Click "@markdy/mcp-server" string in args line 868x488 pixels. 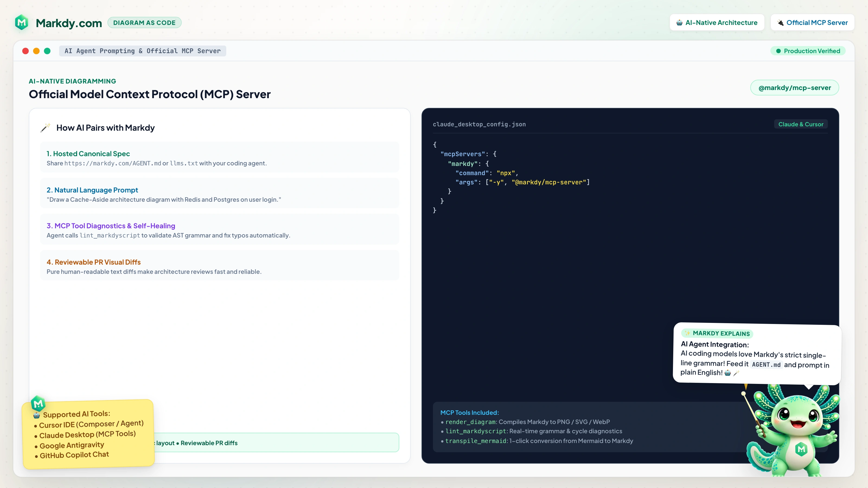pos(548,182)
